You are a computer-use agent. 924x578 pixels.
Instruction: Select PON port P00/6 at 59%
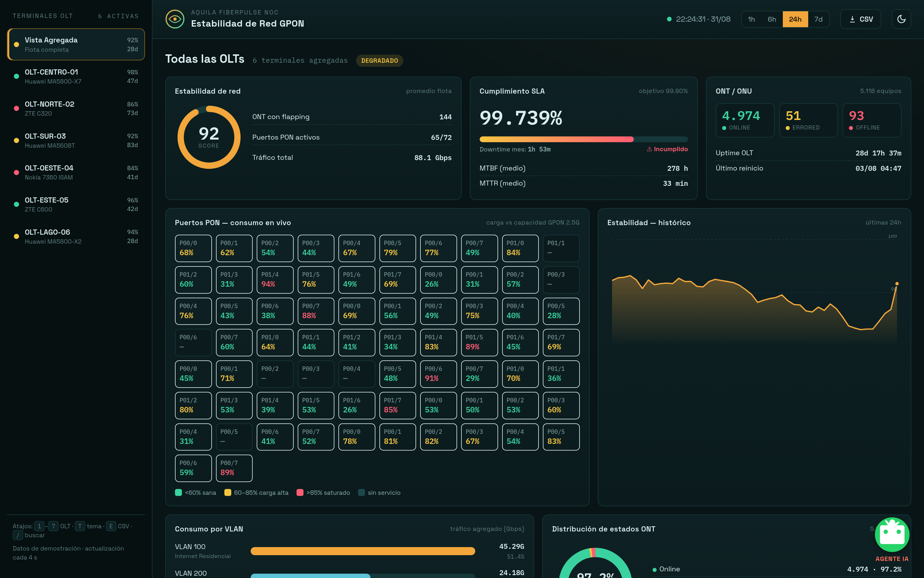point(193,468)
